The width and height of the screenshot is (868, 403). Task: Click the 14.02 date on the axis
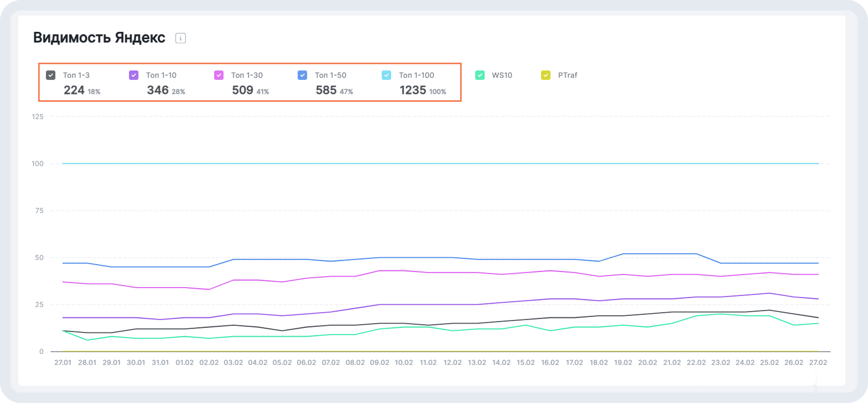point(501,362)
